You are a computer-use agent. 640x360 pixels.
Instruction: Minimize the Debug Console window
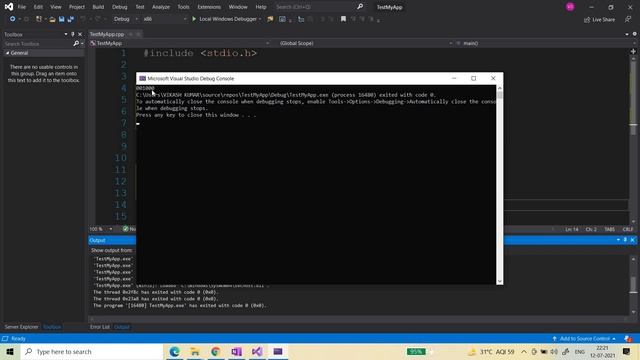[x=454, y=78]
